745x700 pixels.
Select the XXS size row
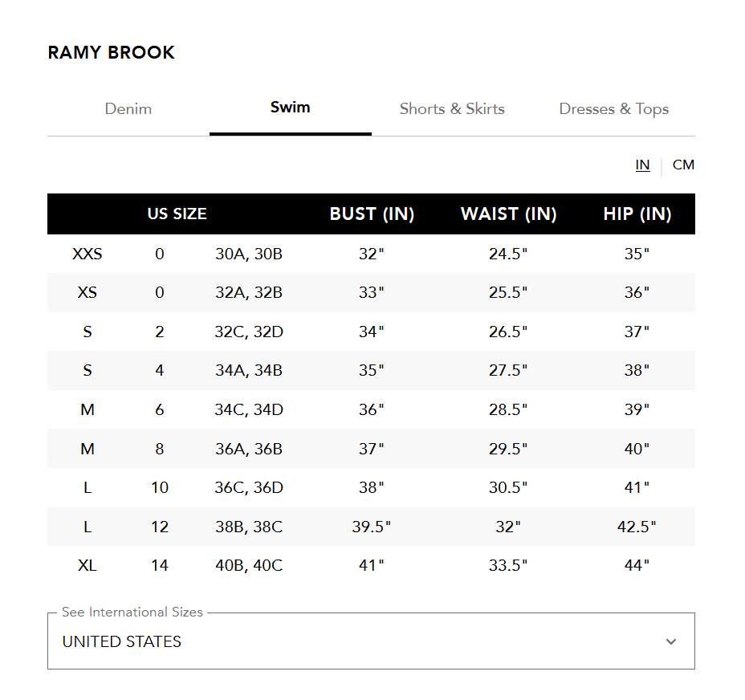tap(372, 254)
